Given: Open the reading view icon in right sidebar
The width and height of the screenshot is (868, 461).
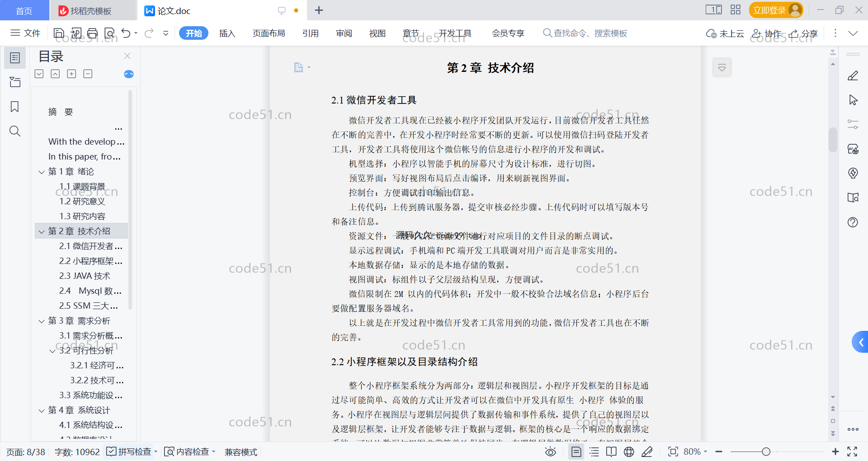Looking at the screenshot, I should [853, 198].
